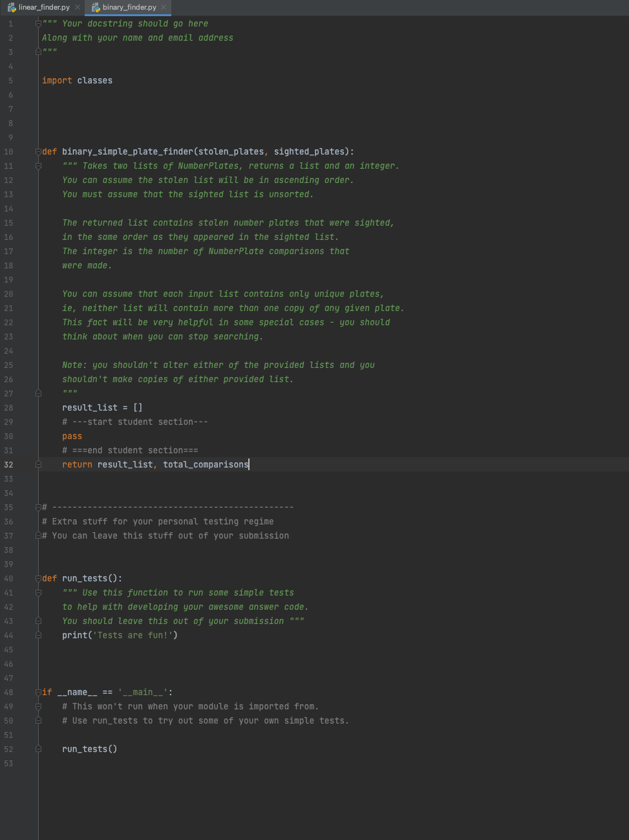Click 'Use run_tests to try out' comment
The width and height of the screenshot is (629, 840).
pyautogui.click(x=206, y=721)
